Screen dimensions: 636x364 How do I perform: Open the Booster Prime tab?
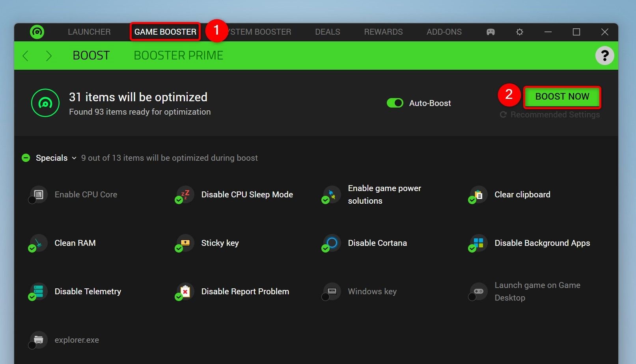tap(178, 56)
